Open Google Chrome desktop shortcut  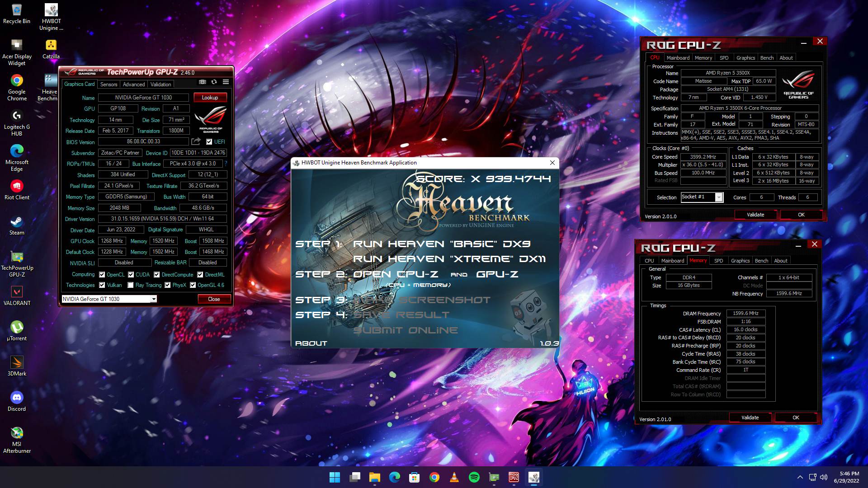tap(17, 88)
